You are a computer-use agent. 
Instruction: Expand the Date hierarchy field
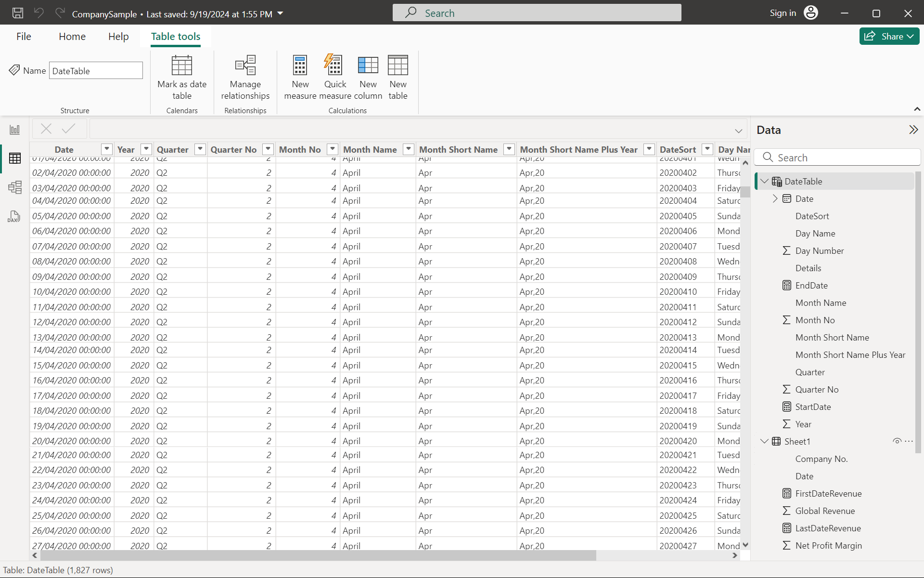click(x=775, y=198)
